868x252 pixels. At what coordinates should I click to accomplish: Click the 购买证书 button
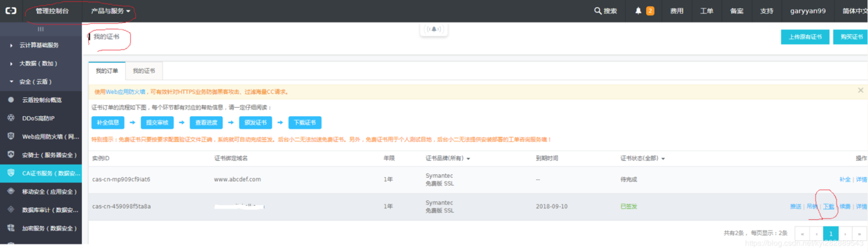850,37
